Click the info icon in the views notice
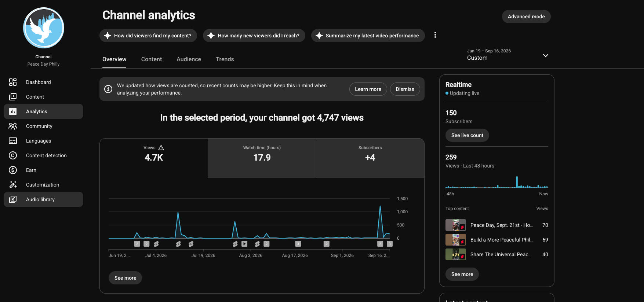 pyautogui.click(x=108, y=89)
